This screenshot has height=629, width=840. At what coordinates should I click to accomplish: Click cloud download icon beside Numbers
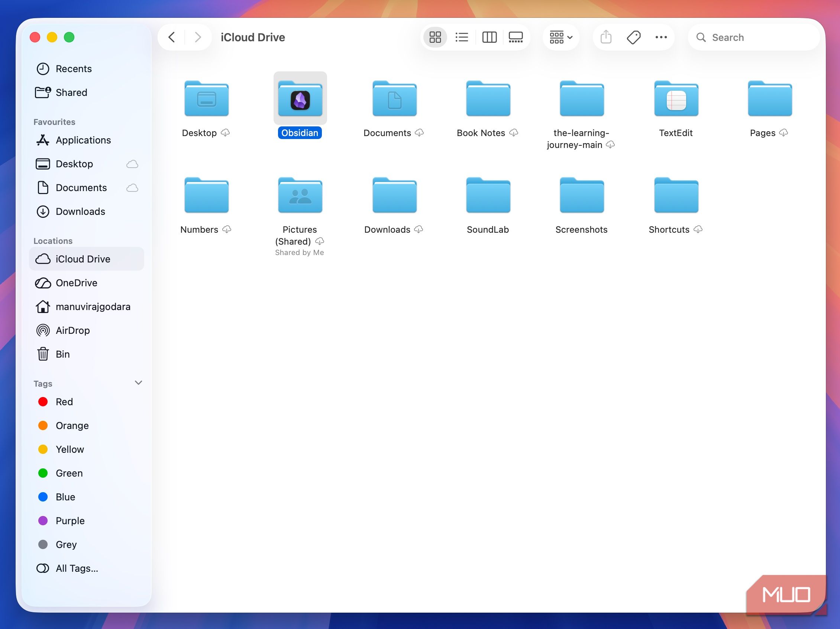[227, 229]
